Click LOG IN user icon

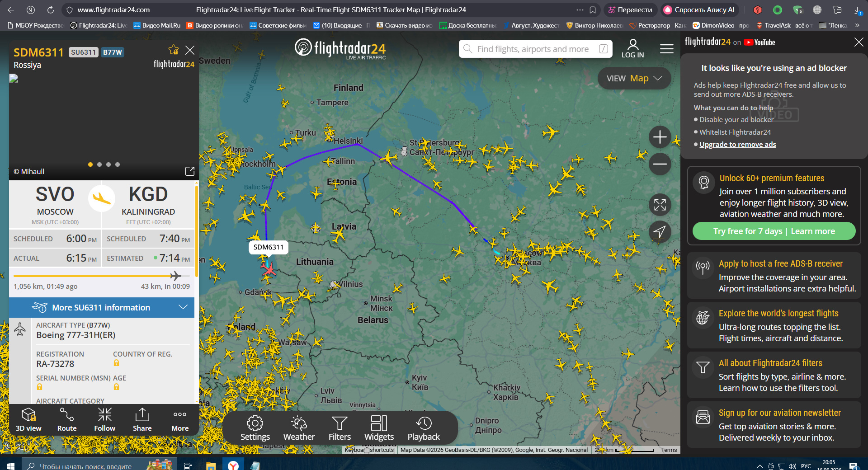633,48
